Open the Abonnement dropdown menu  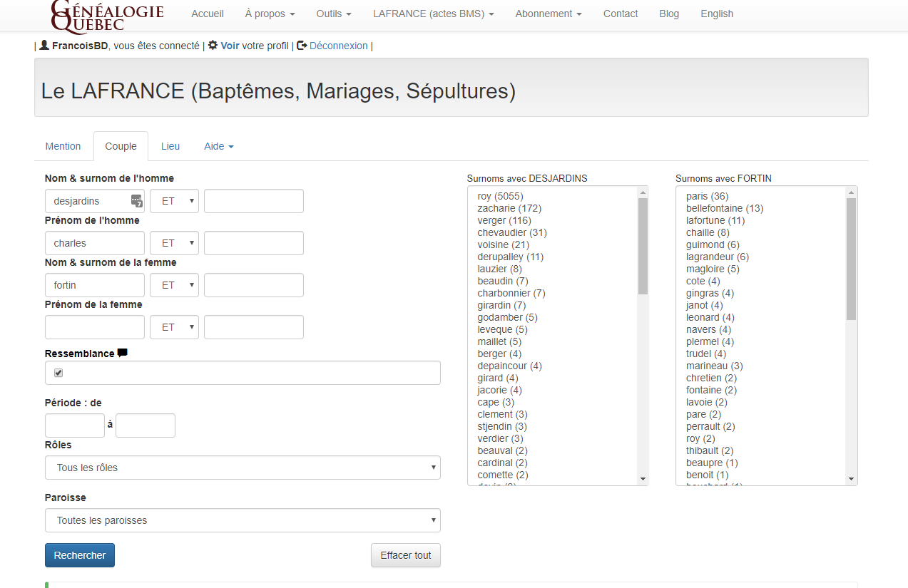click(549, 14)
